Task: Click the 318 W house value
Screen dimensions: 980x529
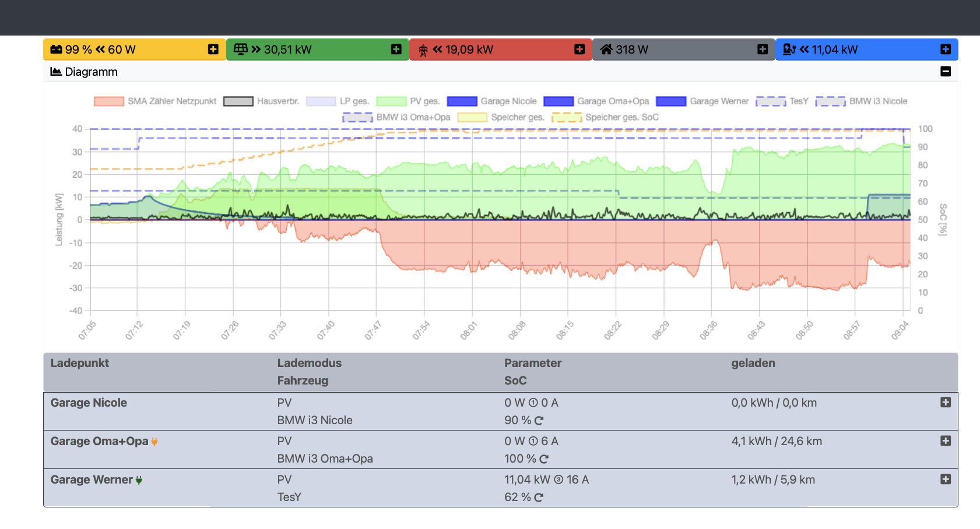Action: click(632, 50)
